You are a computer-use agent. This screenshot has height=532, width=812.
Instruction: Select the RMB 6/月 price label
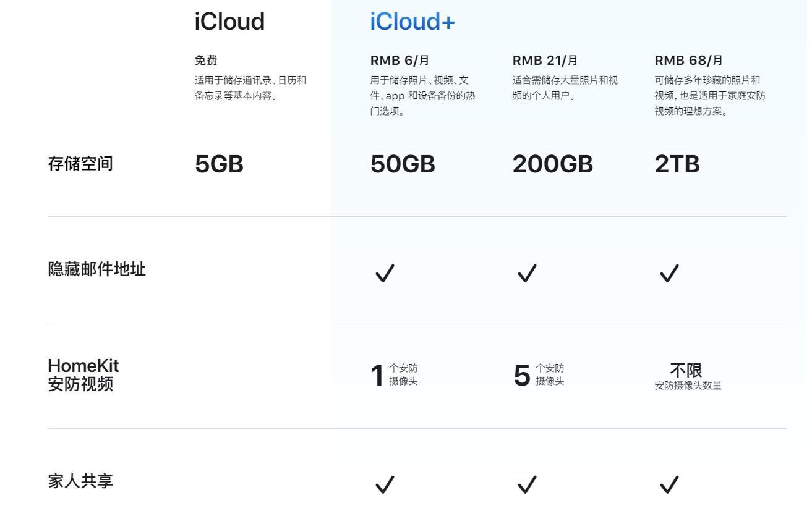tap(399, 61)
